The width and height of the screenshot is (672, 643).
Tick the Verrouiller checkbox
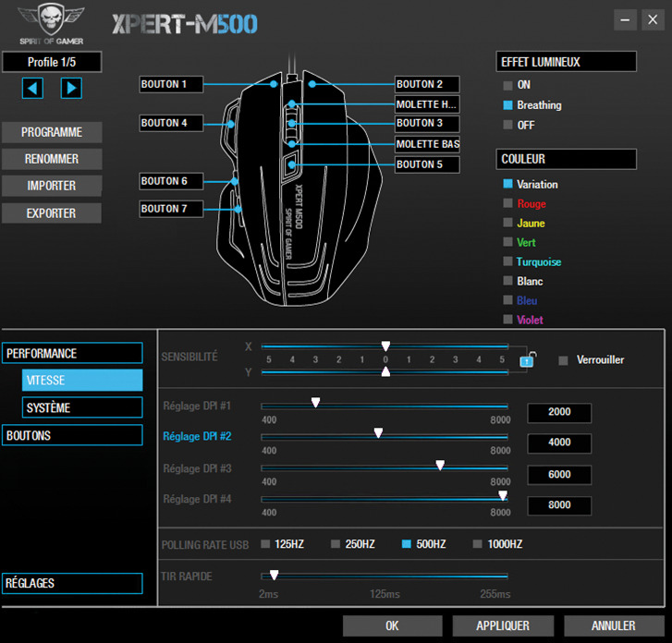[563, 360]
